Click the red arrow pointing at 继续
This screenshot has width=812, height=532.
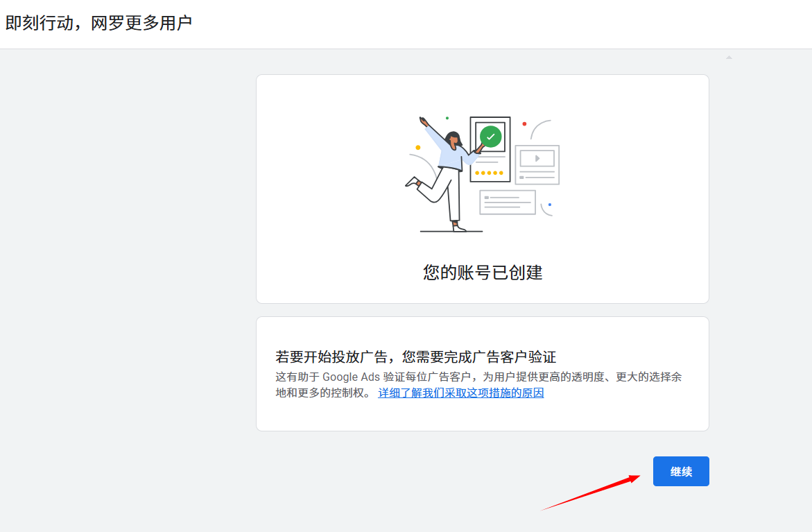tap(589, 493)
